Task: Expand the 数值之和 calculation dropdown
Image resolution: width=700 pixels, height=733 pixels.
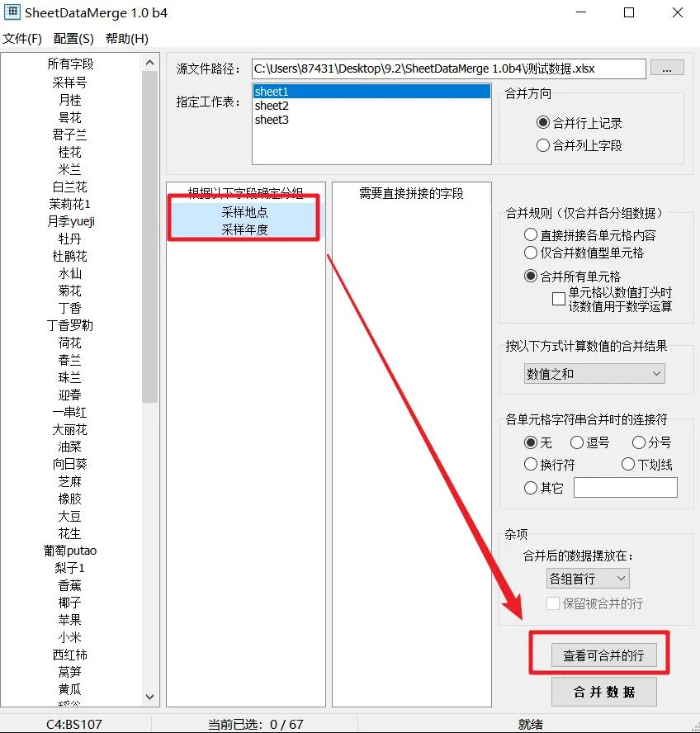Action: 594,374
